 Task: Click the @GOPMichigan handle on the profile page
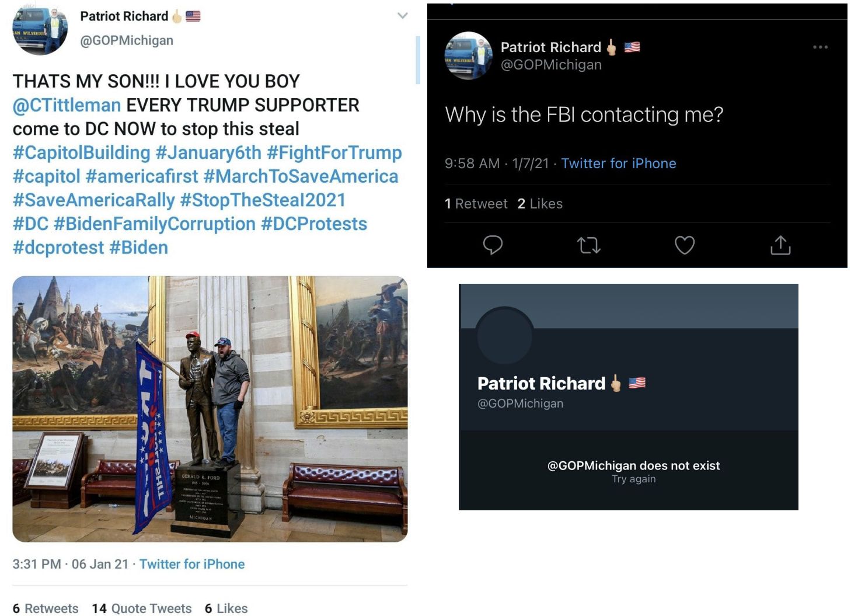[520, 403]
